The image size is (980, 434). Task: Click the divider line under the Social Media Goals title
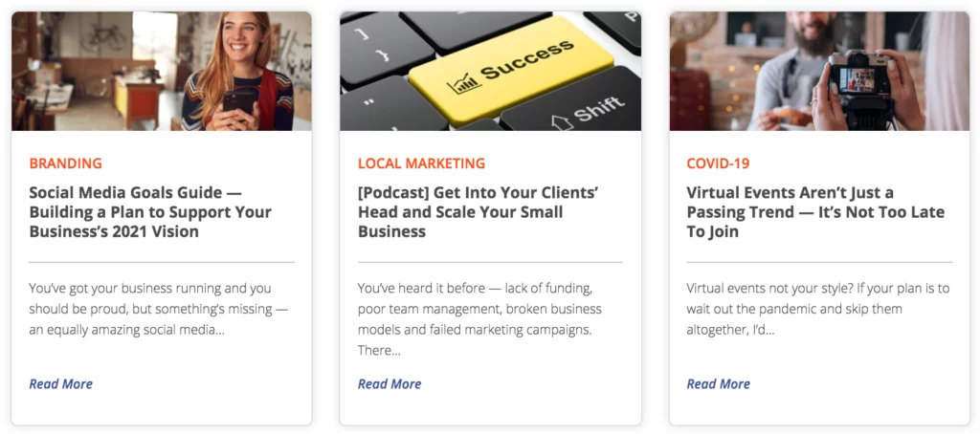tap(162, 262)
